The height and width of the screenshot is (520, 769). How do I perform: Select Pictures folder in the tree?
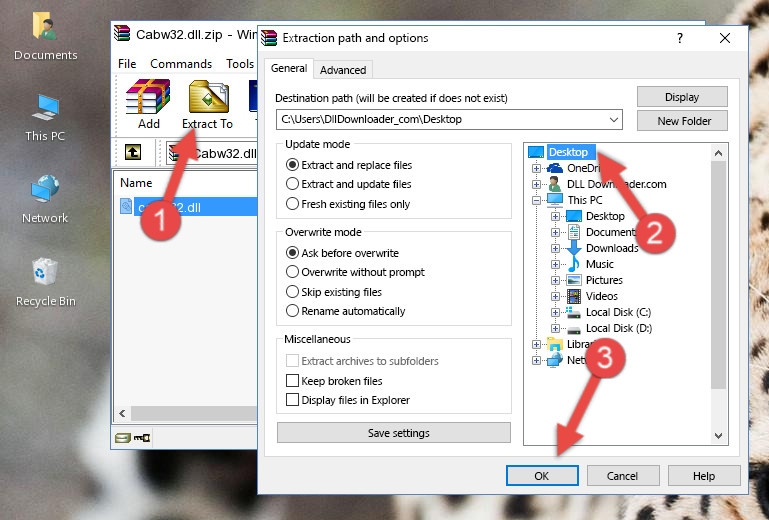pyautogui.click(x=604, y=280)
